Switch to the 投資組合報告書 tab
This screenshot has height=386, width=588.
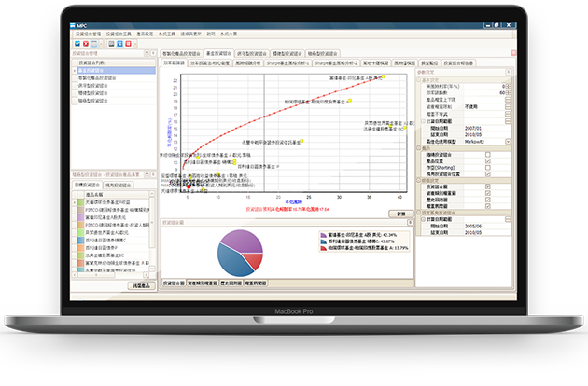[457, 63]
